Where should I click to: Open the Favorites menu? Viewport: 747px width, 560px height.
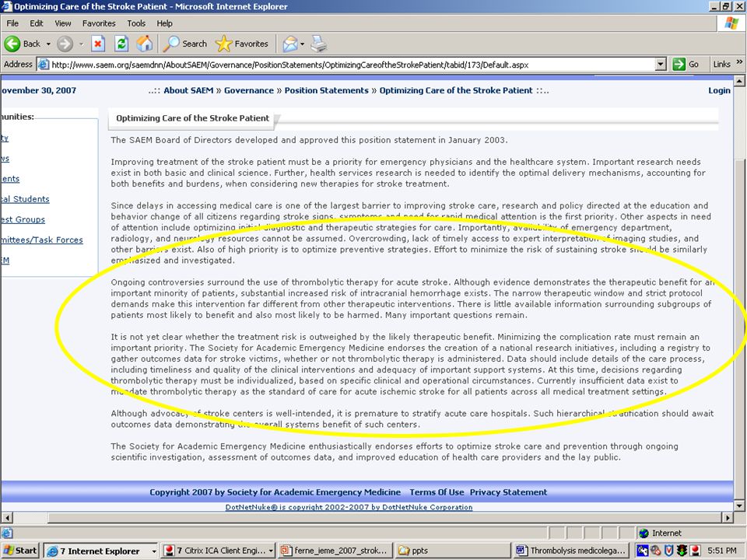pyautogui.click(x=99, y=23)
